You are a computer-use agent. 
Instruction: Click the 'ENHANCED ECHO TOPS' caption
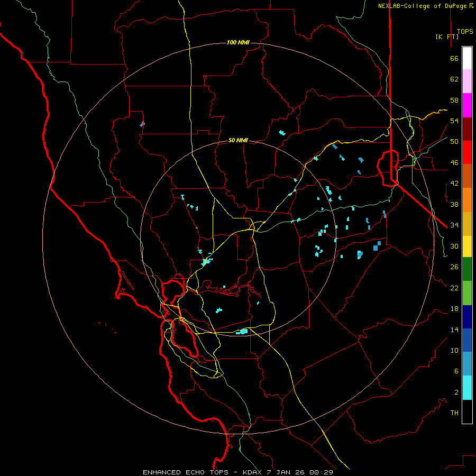(x=186, y=472)
